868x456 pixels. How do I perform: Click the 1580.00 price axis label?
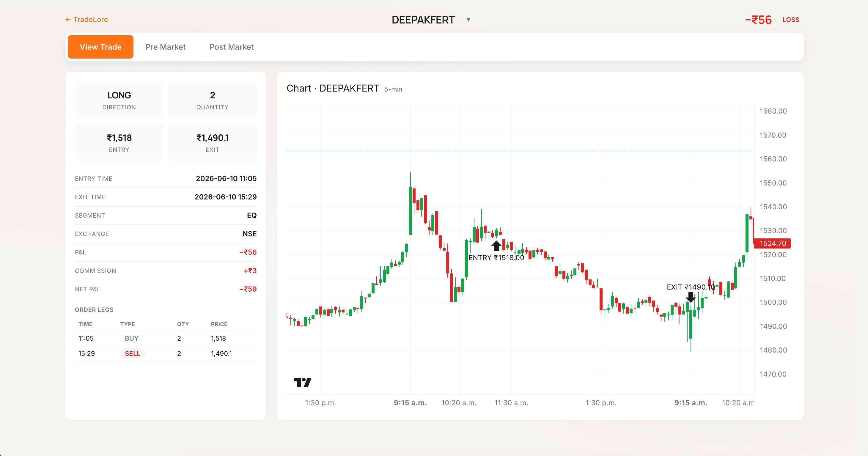click(x=773, y=111)
